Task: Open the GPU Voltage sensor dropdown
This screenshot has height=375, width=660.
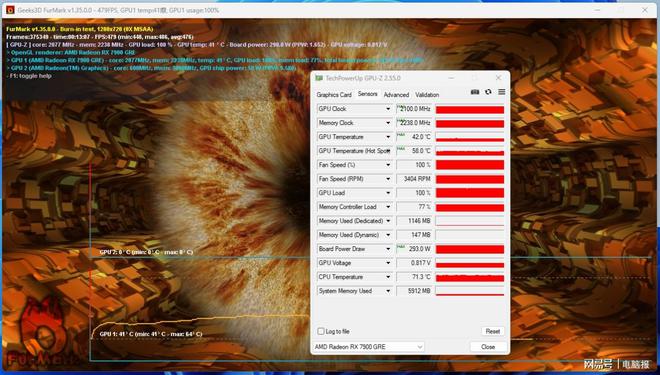Action: [x=388, y=263]
